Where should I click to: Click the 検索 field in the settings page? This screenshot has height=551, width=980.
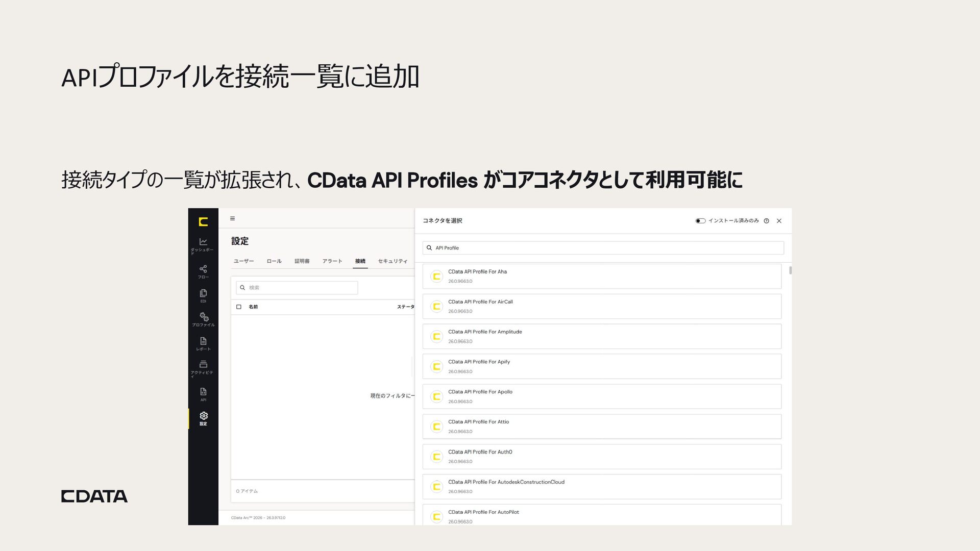point(297,288)
